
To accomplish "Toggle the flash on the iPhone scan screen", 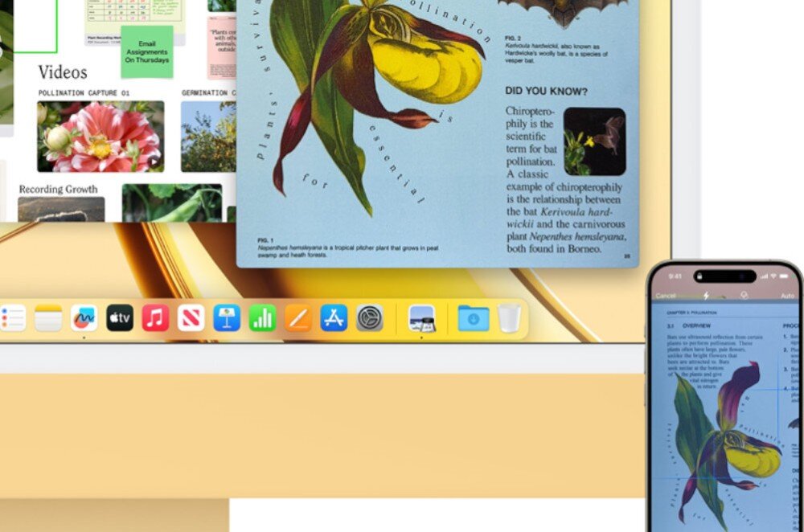I will click(x=706, y=296).
